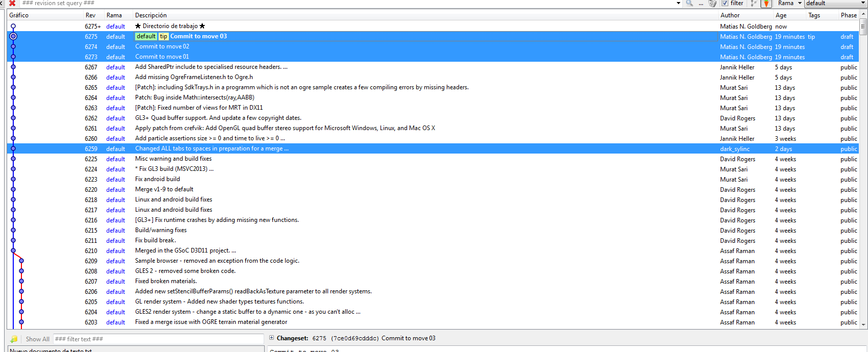Sort by the Rev column header
Image resolution: width=868 pixels, height=352 pixels.
[93, 15]
